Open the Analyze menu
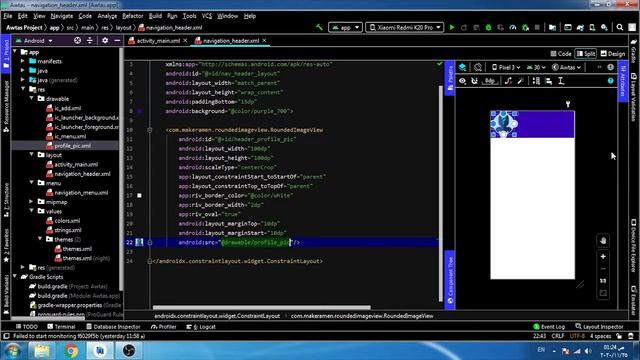Viewport: 640px width, 360px height. coord(107,16)
